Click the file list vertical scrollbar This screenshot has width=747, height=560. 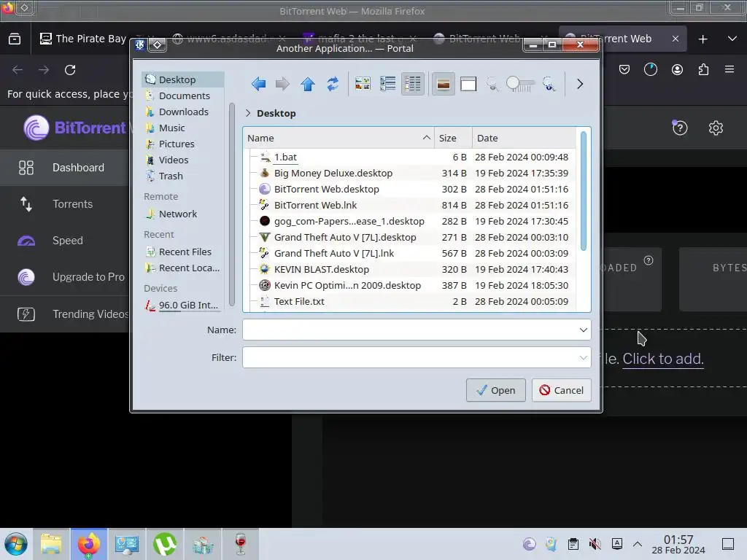[583, 190]
